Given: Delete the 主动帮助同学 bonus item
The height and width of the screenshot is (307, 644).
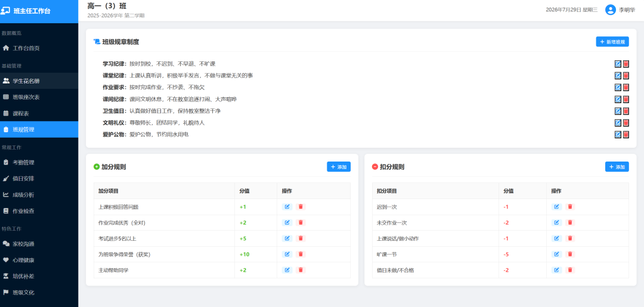Looking at the screenshot, I should tap(301, 269).
